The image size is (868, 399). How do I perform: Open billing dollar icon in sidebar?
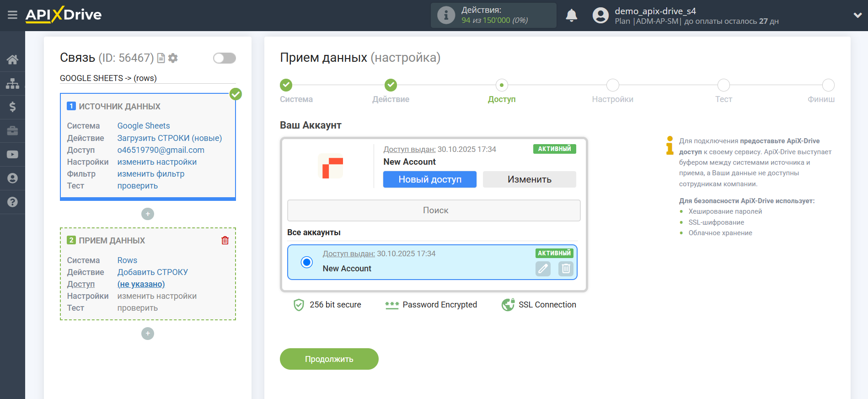click(x=12, y=107)
